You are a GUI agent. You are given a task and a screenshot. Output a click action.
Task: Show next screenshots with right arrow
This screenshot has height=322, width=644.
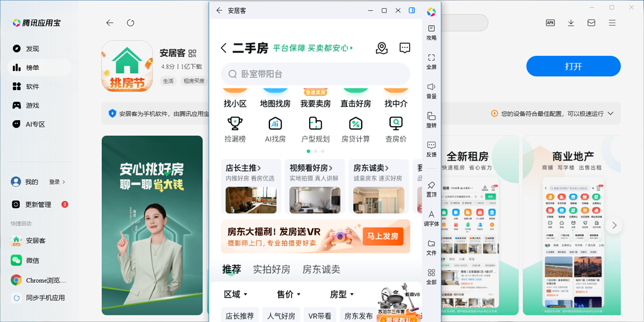pos(614,225)
